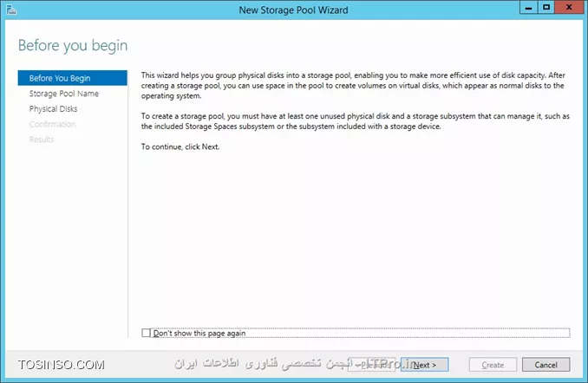Go to the Physical Disks step
588x383 pixels.
click(53, 108)
